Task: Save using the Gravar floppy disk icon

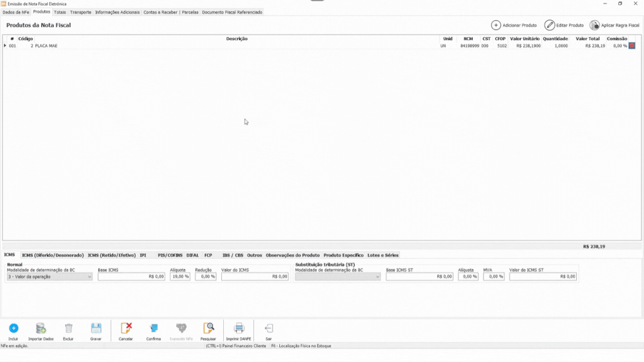Action: point(96,328)
